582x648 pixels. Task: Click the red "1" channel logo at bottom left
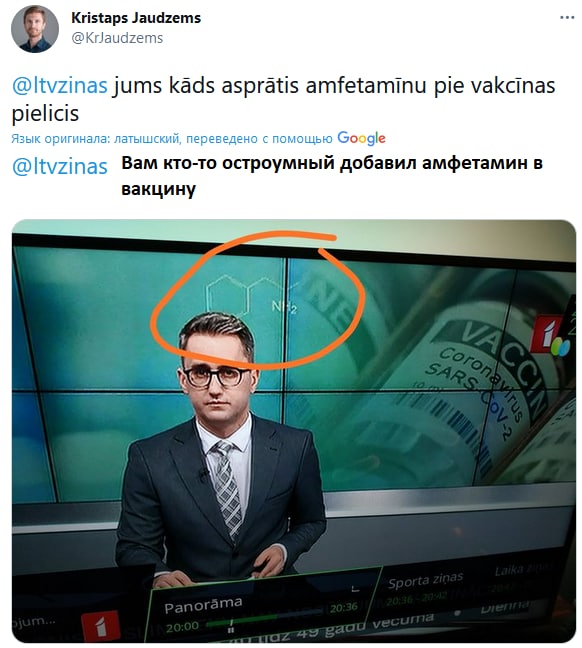(100, 626)
